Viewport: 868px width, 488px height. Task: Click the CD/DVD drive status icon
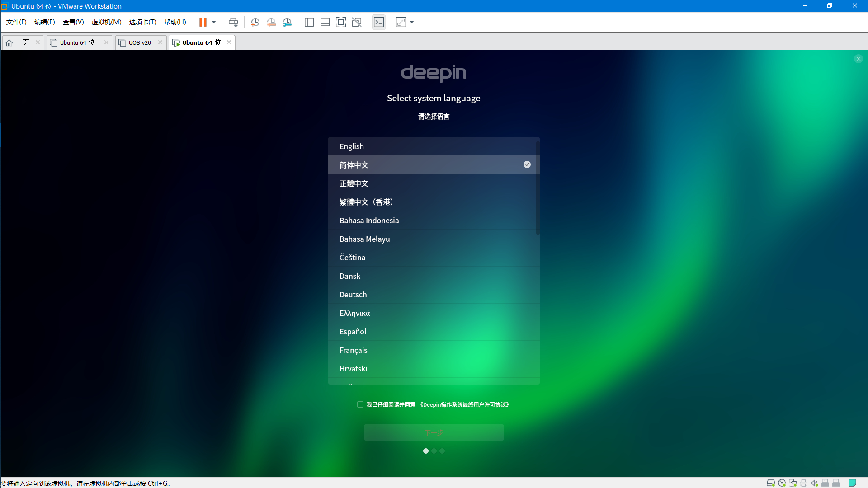[782, 483]
